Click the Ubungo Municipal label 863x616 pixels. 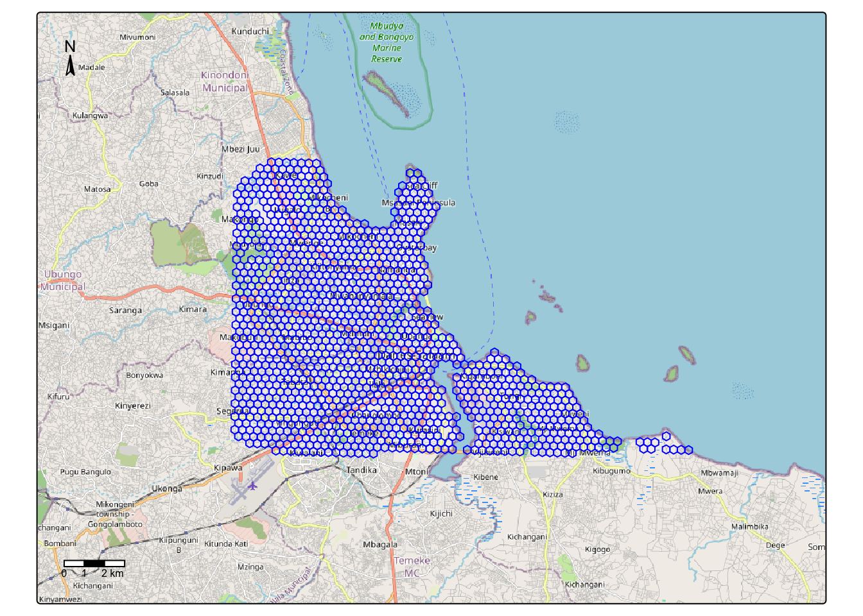(63, 280)
